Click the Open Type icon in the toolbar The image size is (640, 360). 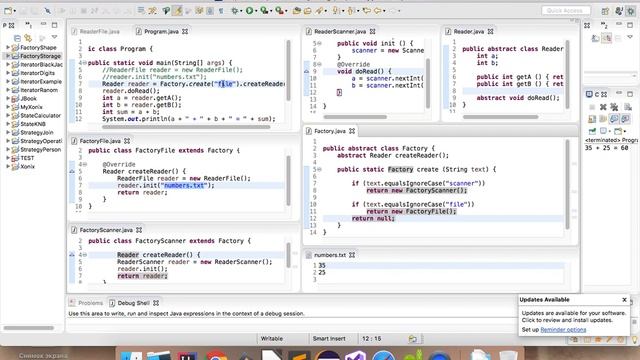[297, 11]
